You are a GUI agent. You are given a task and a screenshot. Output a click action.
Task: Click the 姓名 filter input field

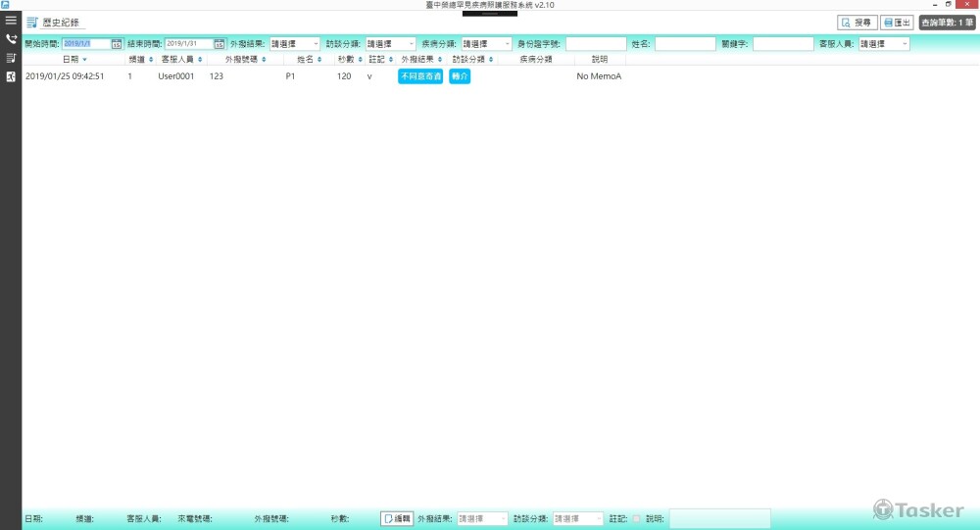click(x=685, y=44)
